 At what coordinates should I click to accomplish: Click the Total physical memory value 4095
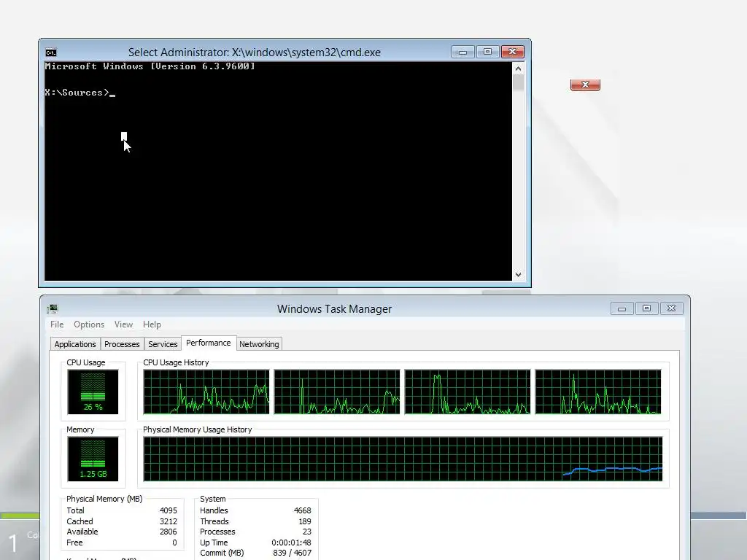[169, 510]
